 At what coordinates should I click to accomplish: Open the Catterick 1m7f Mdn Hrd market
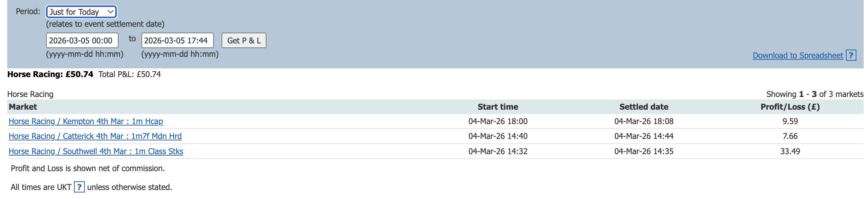pos(95,136)
